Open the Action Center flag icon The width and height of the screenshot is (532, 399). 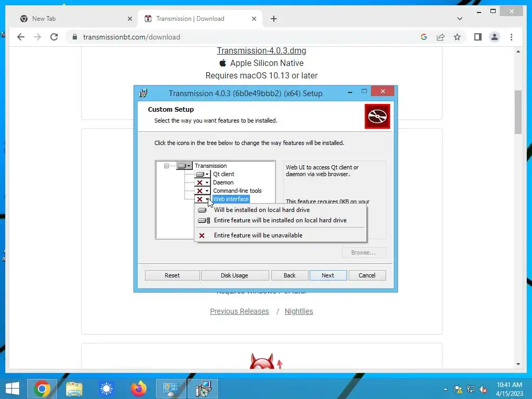click(458, 389)
